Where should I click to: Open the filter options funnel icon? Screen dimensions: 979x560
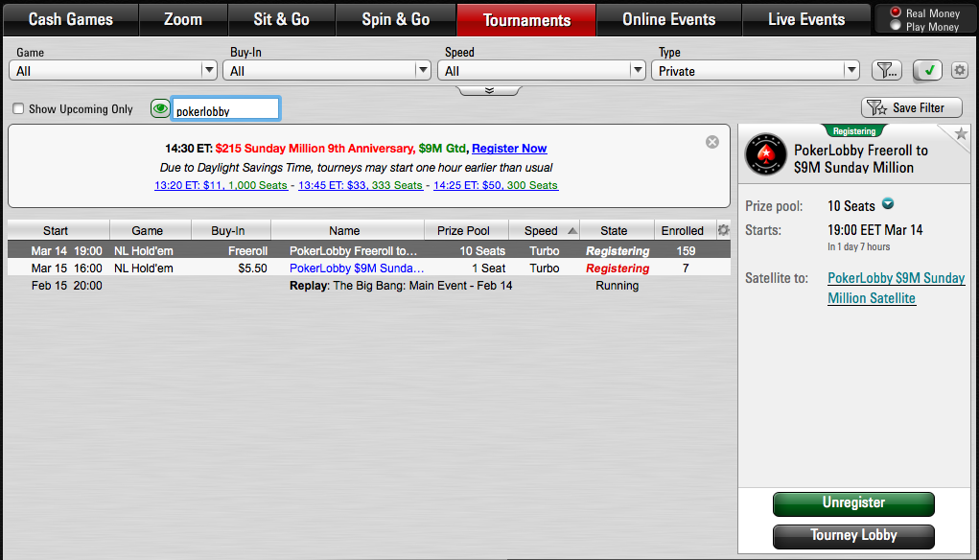tap(887, 71)
